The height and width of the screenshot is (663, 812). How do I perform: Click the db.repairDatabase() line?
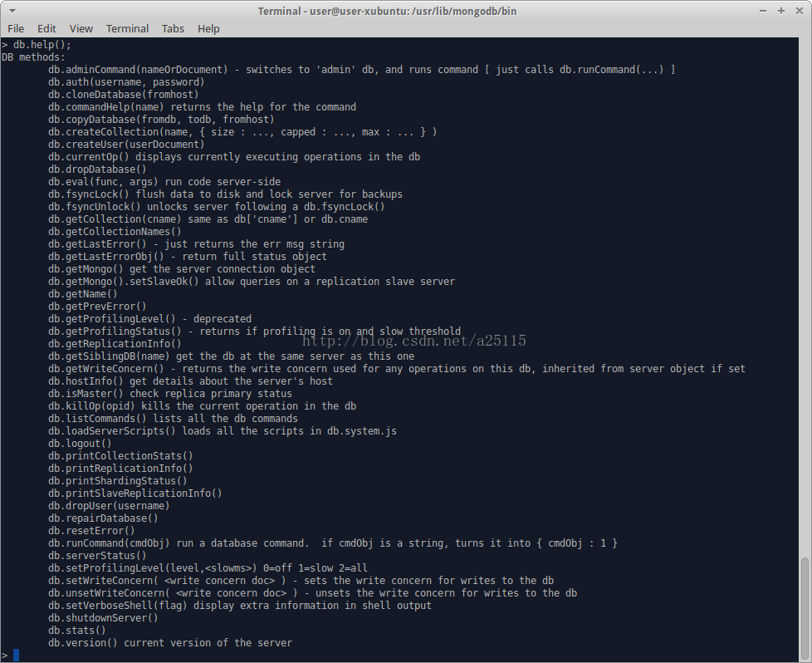[x=103, y=518]
